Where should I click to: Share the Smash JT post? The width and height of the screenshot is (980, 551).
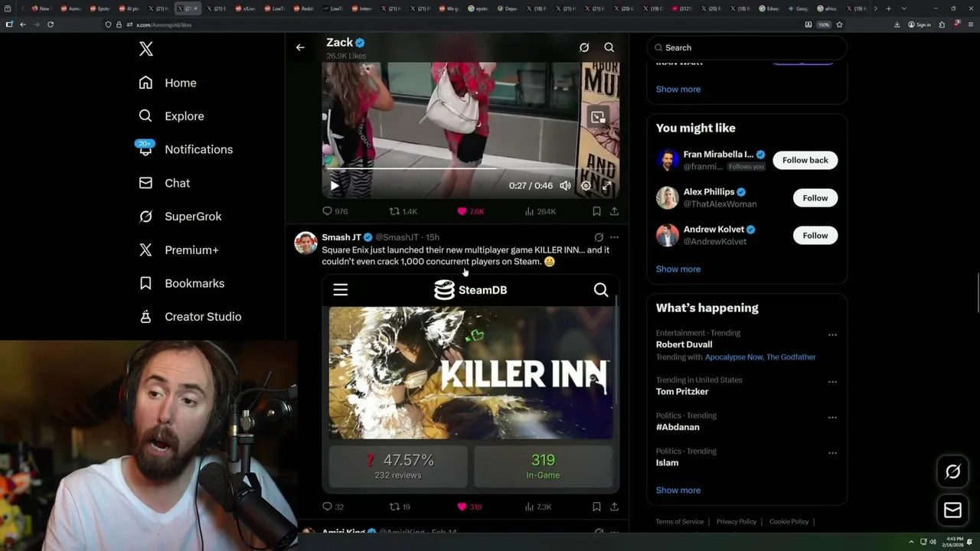(x=614, y=507)
